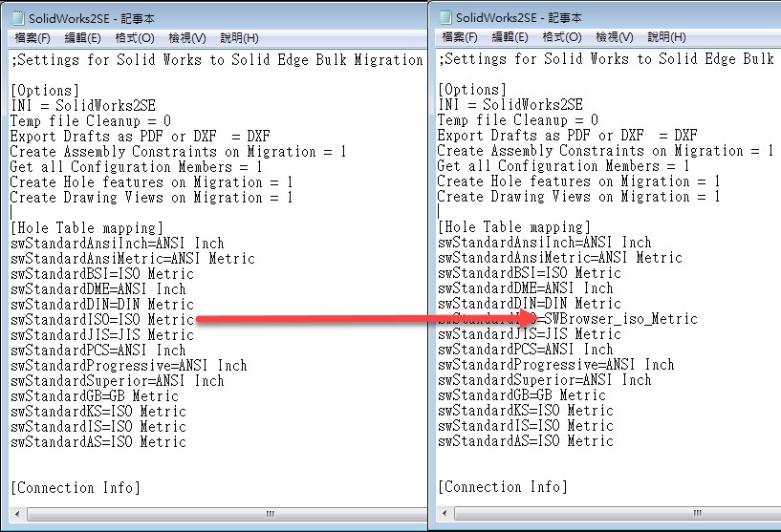Click 'swStandardKS=ISO Metric' in right window

point(526,411)
